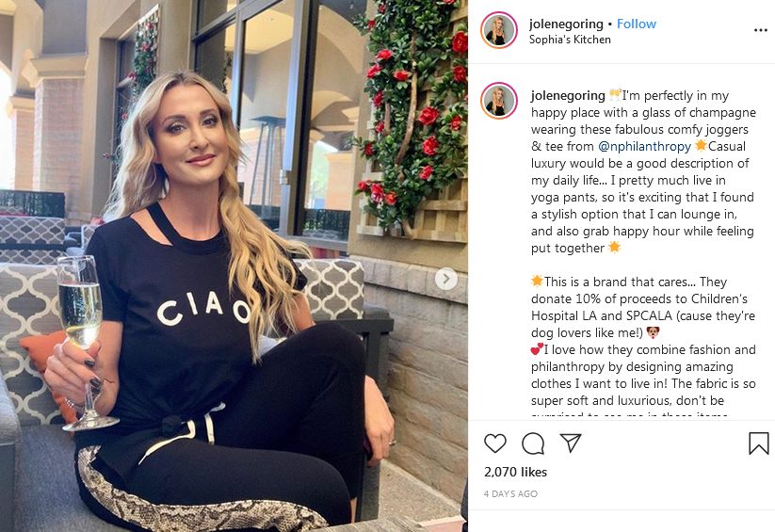The width and height of the screenshot is (775, 532).
Task: Open Sophia's Kitchen location link
Action: [x=570, y=40]
